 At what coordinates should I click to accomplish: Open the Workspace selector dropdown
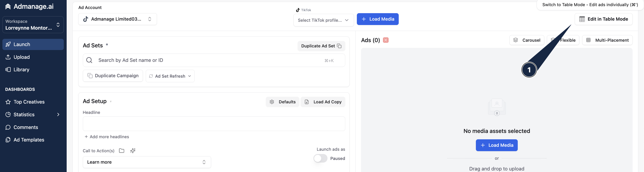tap(33, 25)
